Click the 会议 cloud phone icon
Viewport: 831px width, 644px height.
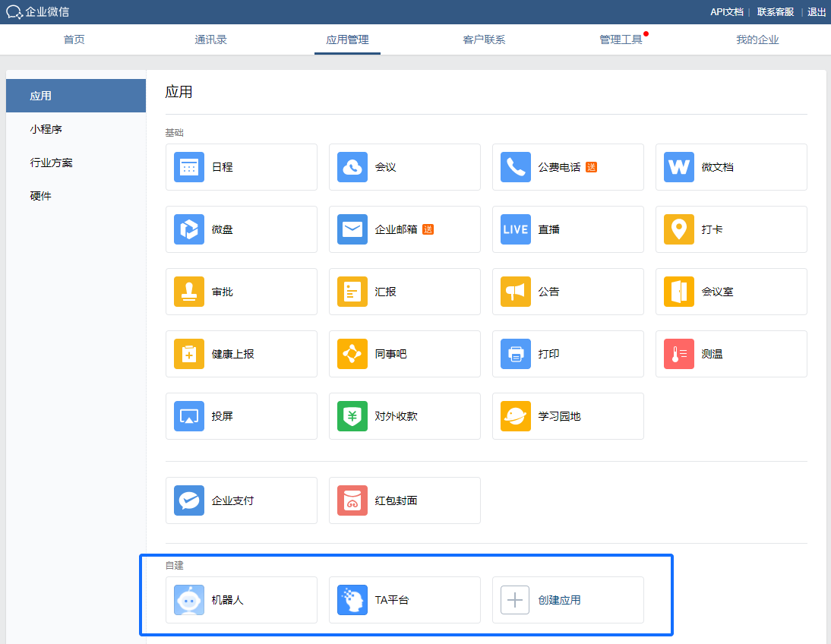(x=352, y=167)
